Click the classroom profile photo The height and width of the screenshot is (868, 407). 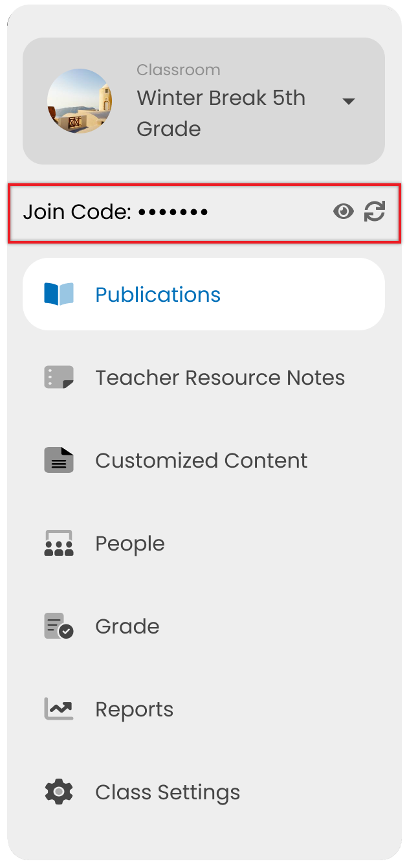(79, 101)
